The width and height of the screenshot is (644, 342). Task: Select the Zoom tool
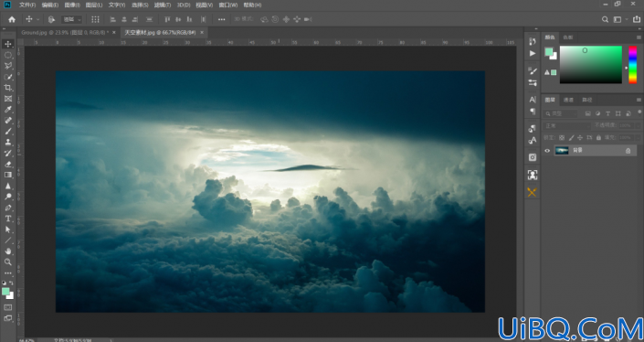point(8,262)
